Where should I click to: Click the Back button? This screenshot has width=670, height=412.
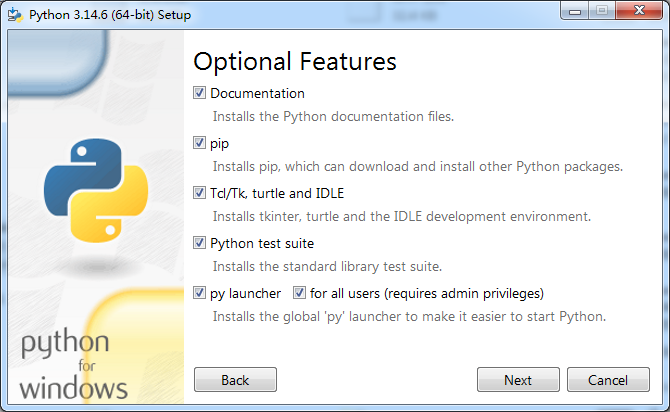pyautogui.click(x=235, y=380)
